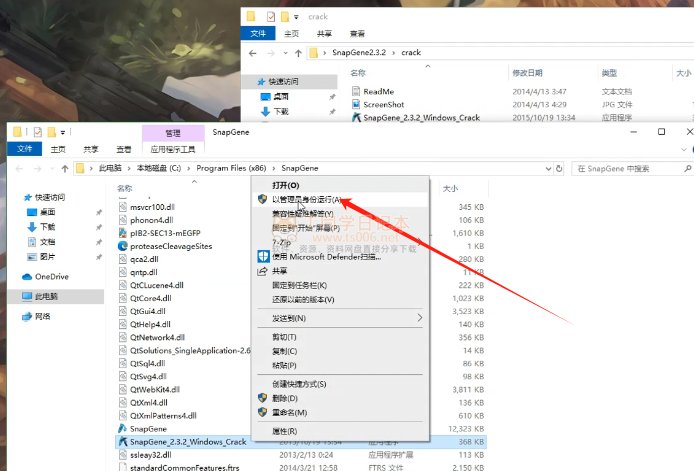Select Rename (重命名) in context menu
Viewport: 694px width, 471px height.
click(x=289, y=413)
